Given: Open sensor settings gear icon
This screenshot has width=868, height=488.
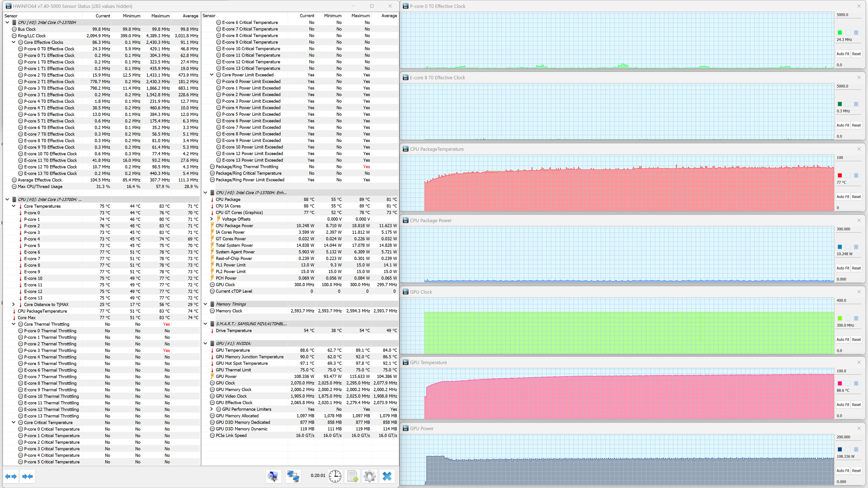Looking at the screenshot, I should click(x=370, y=476).
